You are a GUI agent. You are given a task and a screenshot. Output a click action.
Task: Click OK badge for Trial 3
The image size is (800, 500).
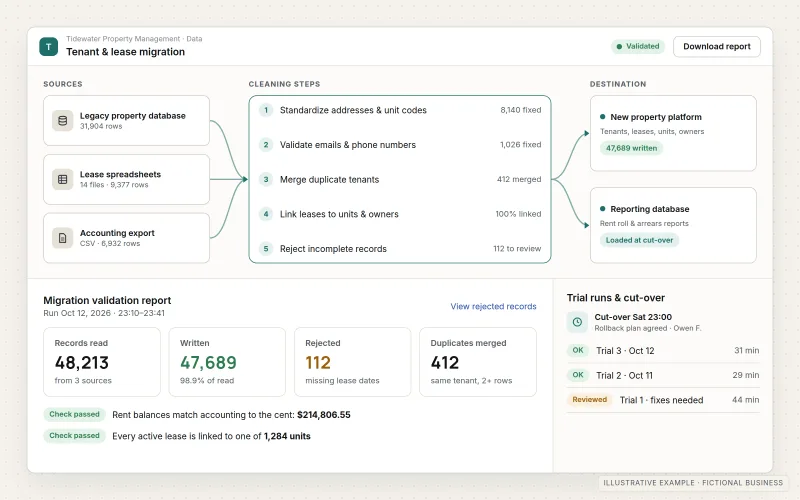(x=578, y=351)
